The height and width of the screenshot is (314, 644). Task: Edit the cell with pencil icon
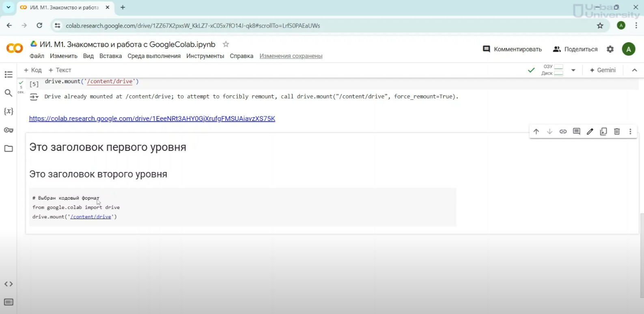click(590, 131)
